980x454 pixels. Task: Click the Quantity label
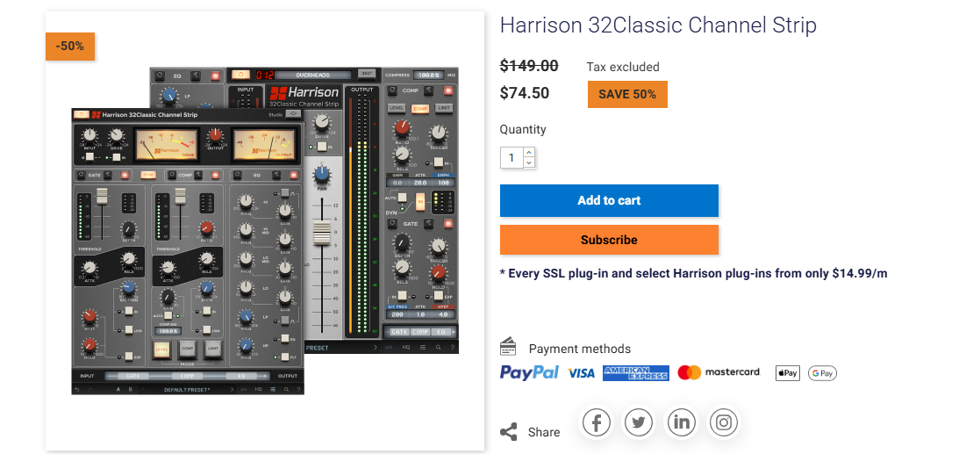[523, 129]
